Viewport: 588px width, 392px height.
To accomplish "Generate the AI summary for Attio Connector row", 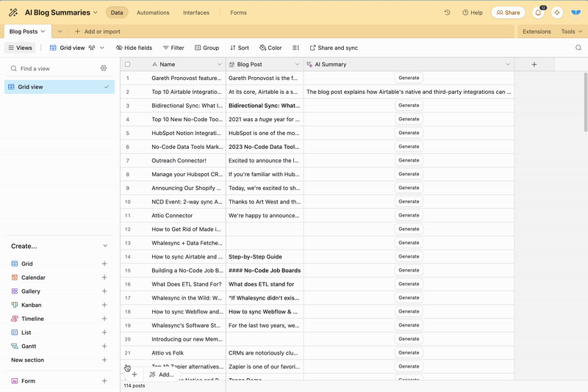I will click(x=409, y=215).
